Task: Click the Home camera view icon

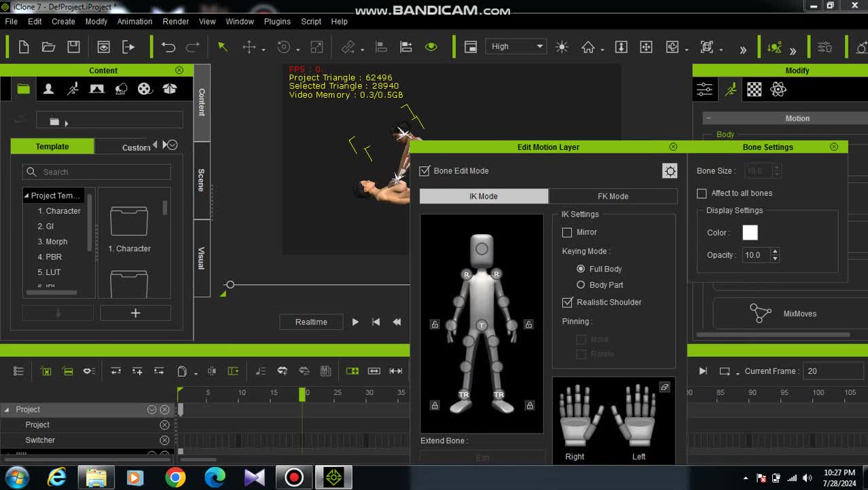Action: click(588, 47)
